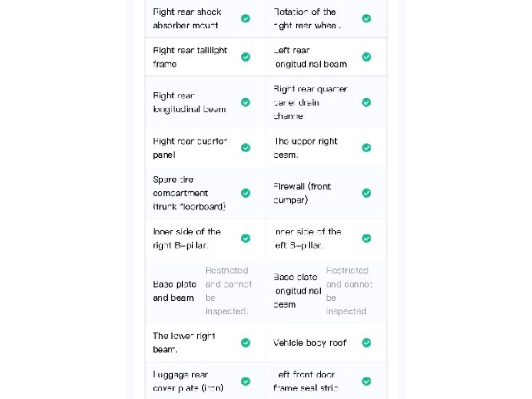
Task: Click check icon for Right rear quarter panel drain channel
Action: click(367, 102)
